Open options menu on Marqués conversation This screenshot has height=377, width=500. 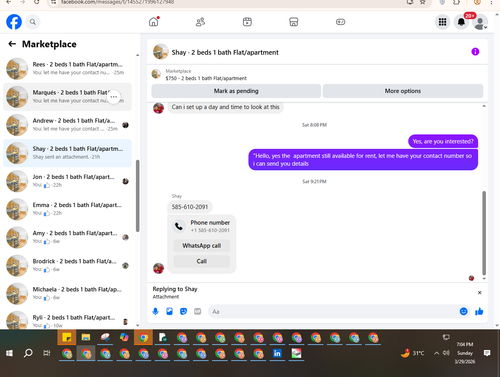click(x=114, y=97)
